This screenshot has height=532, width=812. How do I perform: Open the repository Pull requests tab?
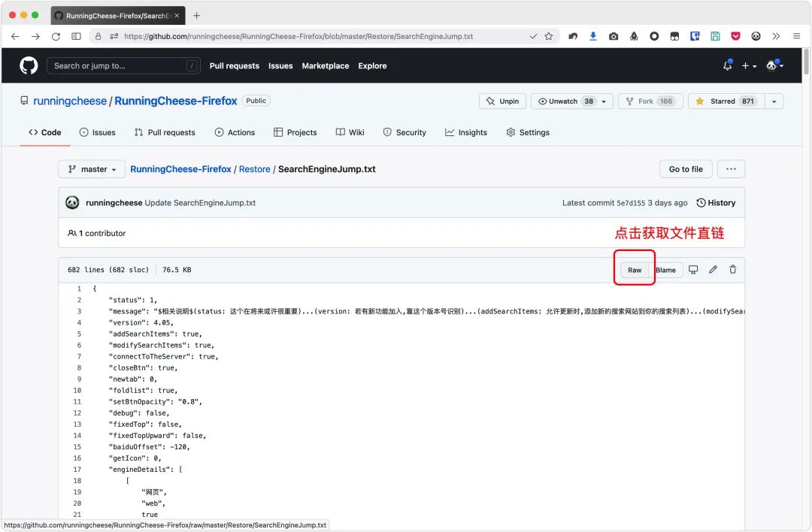165,132
